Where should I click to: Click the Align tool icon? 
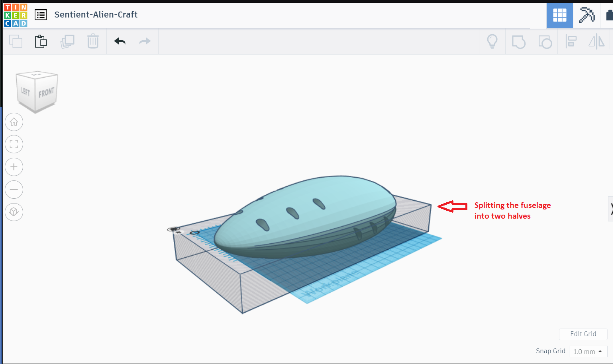(571, 41)
